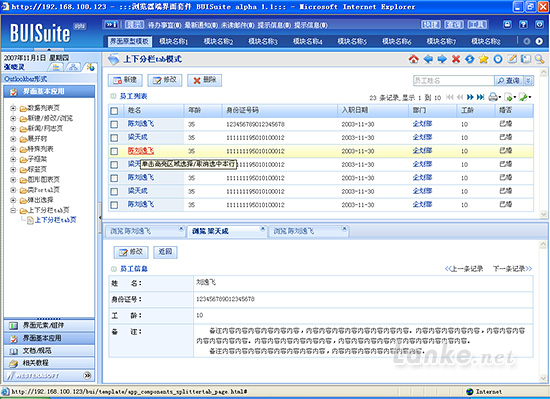Expand advanced search arrow beside 查询

tap(529, 81)
